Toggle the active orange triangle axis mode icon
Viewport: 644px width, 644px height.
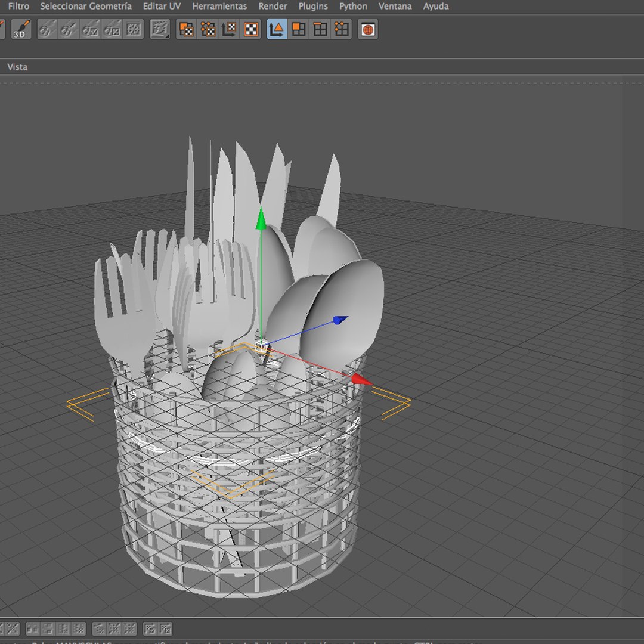coord(277,29)
